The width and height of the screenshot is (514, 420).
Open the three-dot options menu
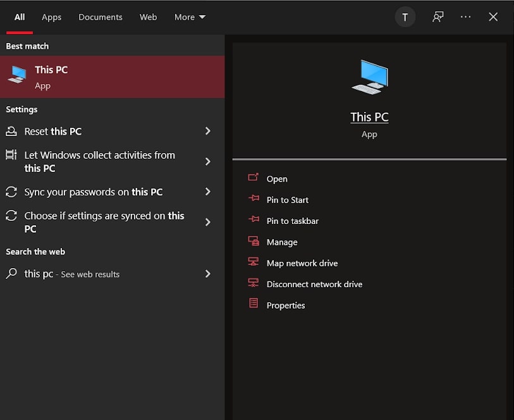point(465,17)
